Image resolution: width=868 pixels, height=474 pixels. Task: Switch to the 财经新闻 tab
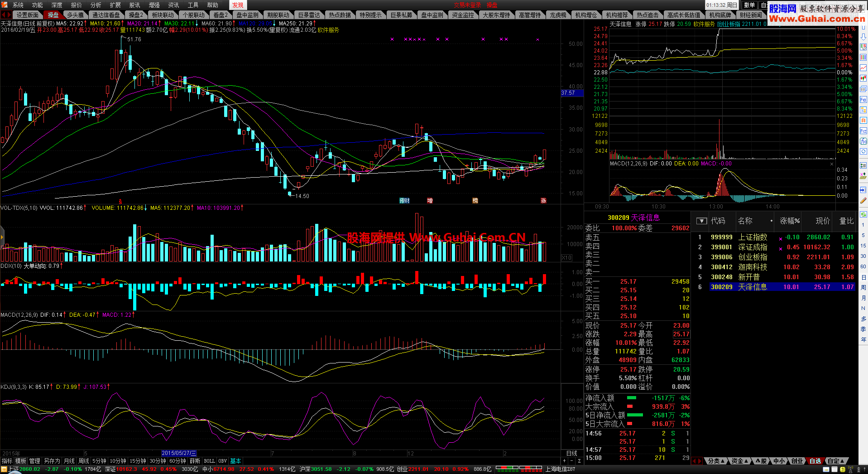(x=751, y=15)
